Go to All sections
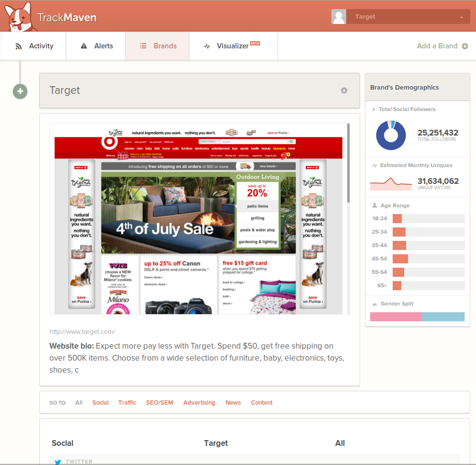Screen dimensions: 476x465 (x=79, y=402)
